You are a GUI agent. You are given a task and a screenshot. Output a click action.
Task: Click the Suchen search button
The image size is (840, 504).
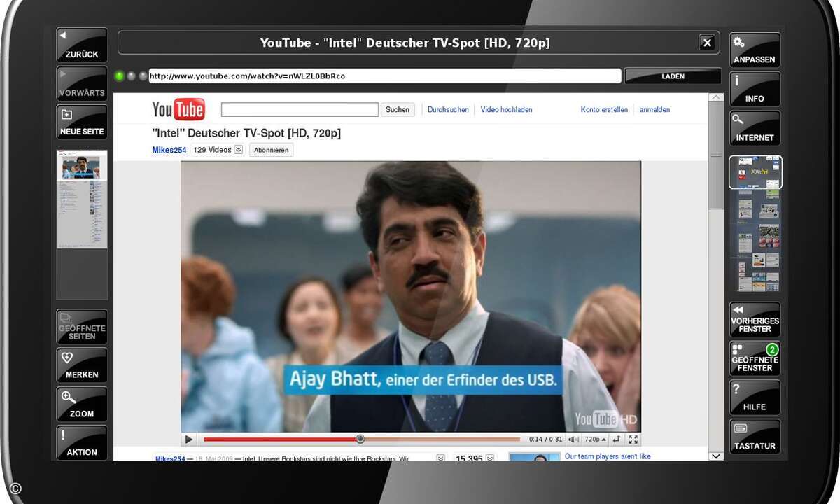click(x=398, y=110)
